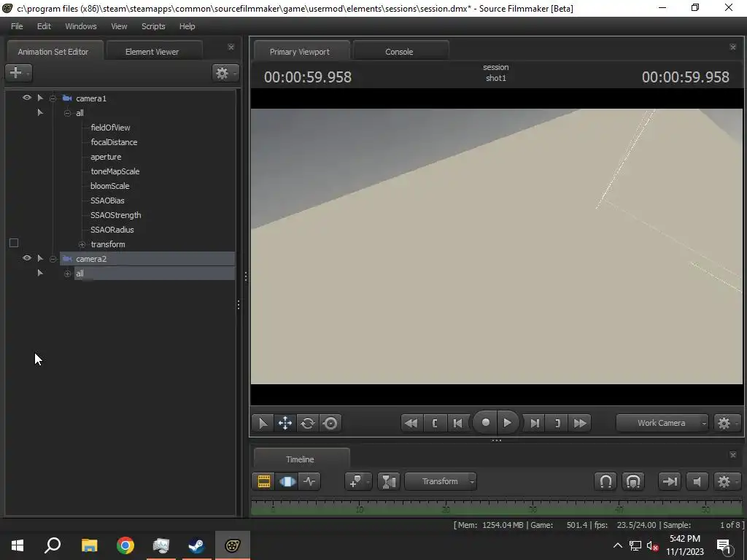Toggle the checkbox beside transform row
747x560 pixels.
pos(14,244)
